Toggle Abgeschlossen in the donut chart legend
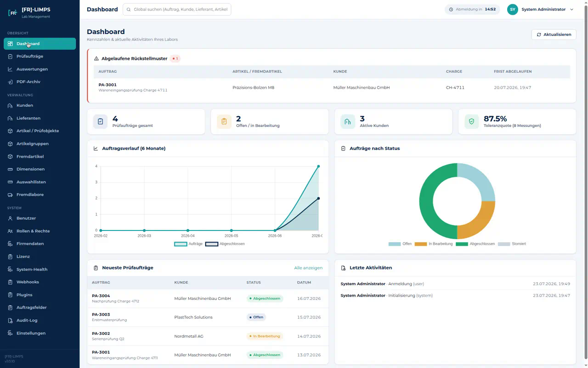 475,244
